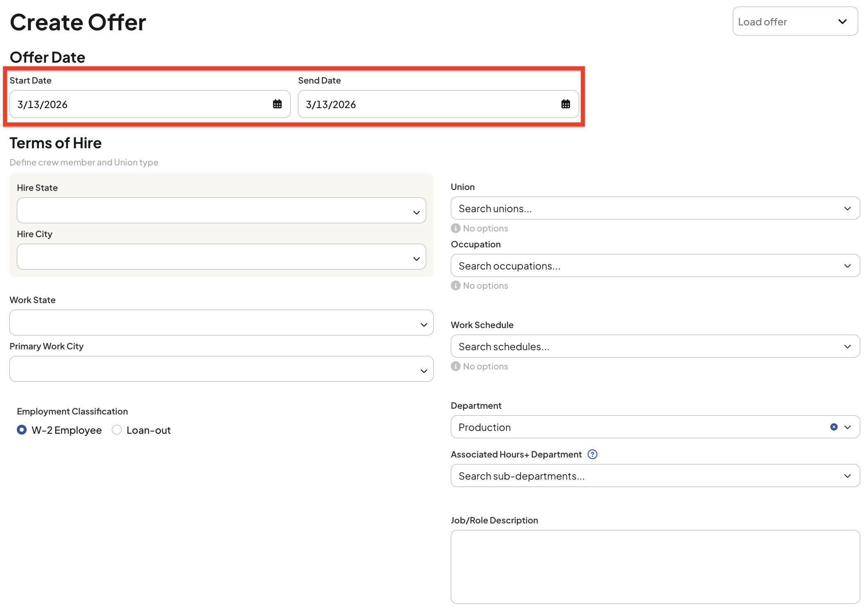Expand the Hire City dropdown
The image size is (868, 607).
221,257
